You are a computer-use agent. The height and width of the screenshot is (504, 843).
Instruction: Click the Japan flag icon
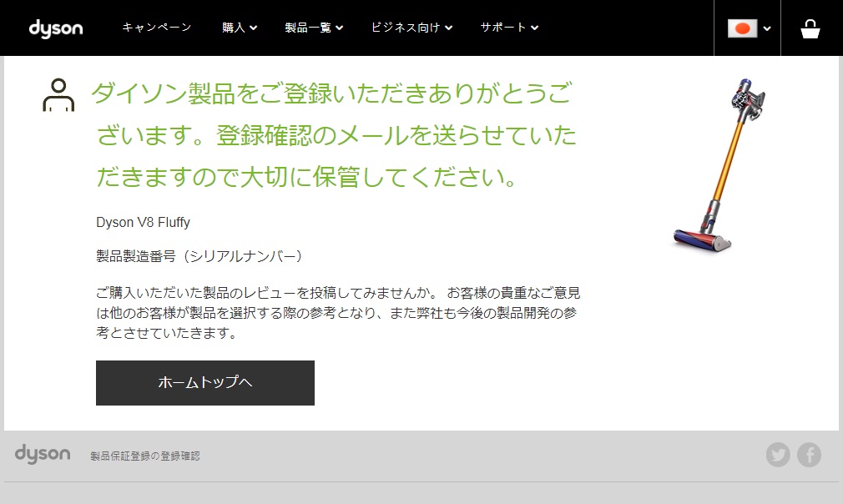(741, 28)
